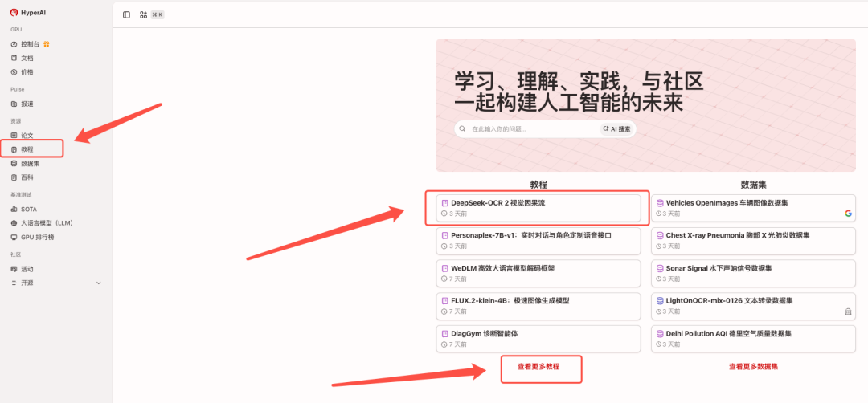Click the 文档 sidebar label
868x403 pixels.
27,58
